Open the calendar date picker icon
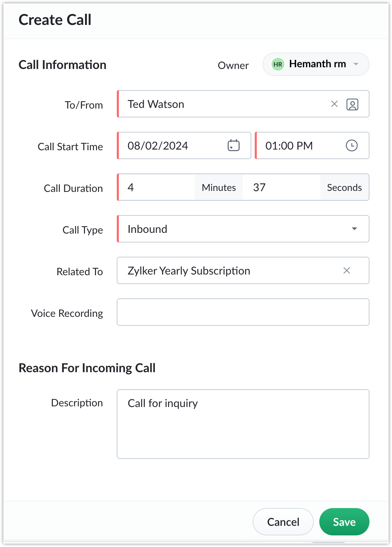The image size is (392, 547). tap(234, 145)
